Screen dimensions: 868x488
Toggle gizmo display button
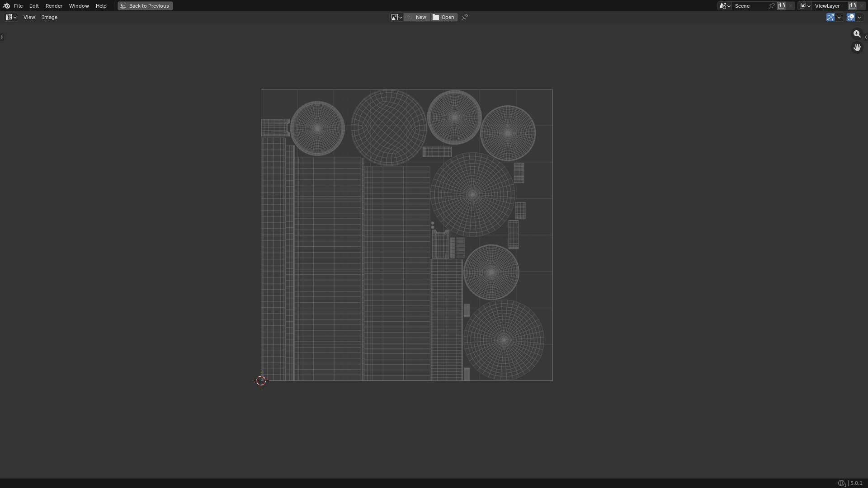point(830,17)
